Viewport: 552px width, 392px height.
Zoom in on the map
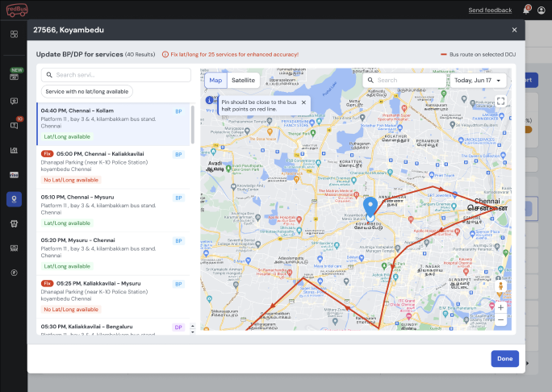coord(500,307)
